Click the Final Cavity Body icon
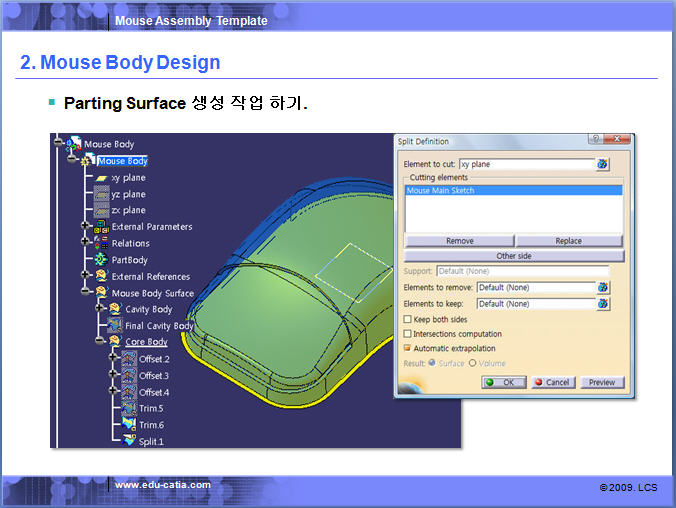Screen dimensions: 676x508 tap(114, 326)
